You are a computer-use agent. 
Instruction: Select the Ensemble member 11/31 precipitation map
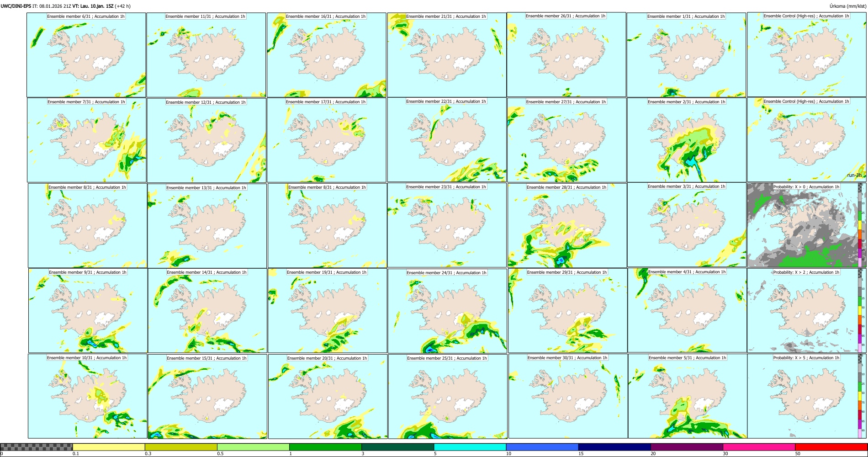click(206, 55)
